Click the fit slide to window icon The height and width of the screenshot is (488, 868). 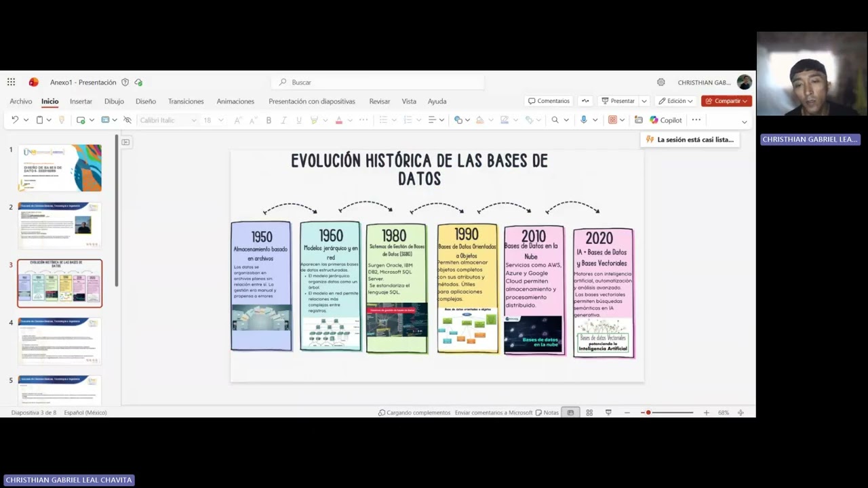[741, 412]
